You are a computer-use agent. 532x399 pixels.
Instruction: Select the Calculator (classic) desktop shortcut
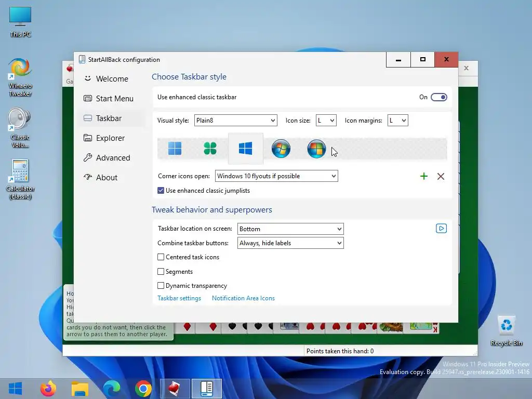(x=20, y=179)
